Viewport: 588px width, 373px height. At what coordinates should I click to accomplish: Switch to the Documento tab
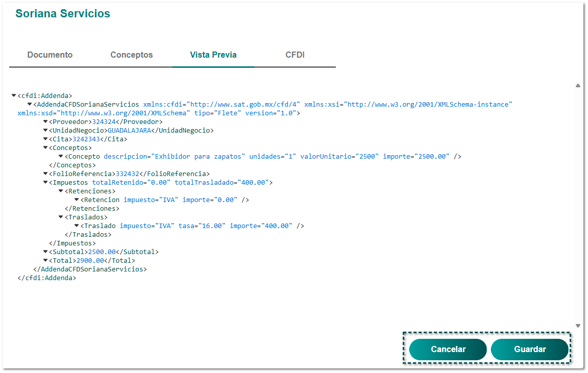(50, 55)
